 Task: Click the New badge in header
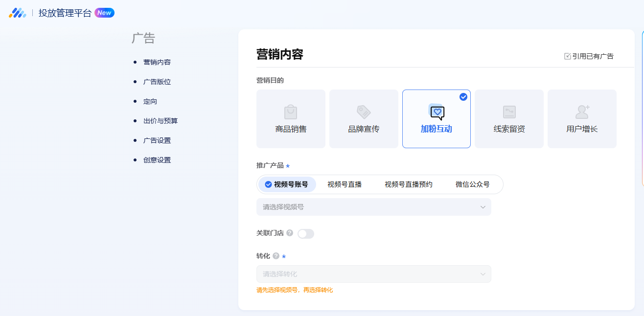coord(104,13)
